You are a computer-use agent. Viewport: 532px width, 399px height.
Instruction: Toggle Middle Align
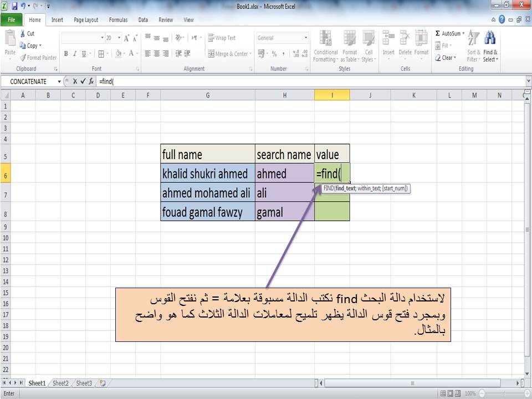tap(156, 38)
